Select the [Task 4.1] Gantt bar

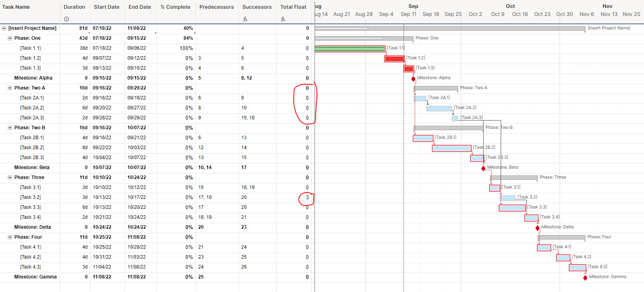[544, 248]
